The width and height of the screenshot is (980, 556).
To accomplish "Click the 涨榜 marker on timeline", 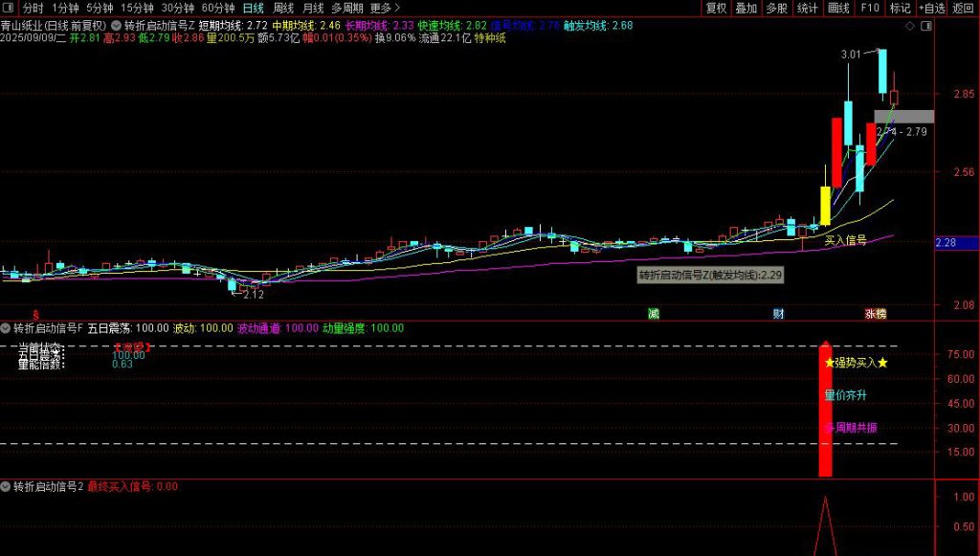I will [x=875, y=314].
